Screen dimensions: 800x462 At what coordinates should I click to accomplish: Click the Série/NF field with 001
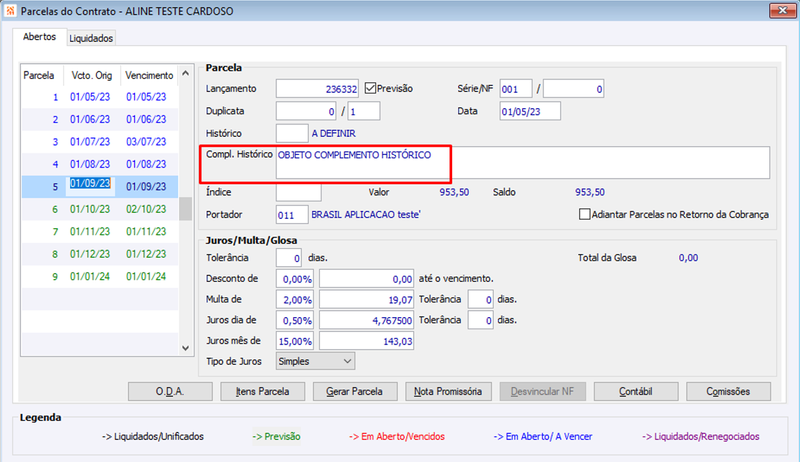[x=516, y=89]
